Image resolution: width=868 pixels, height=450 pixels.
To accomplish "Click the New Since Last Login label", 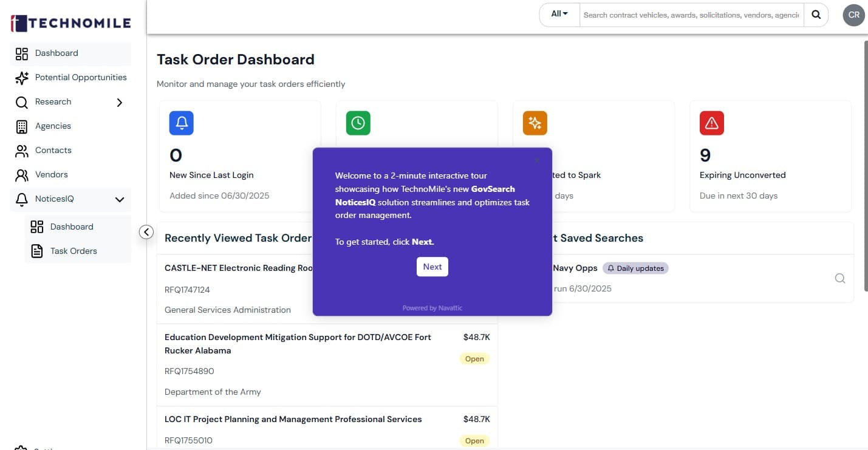I will (211, 175).
